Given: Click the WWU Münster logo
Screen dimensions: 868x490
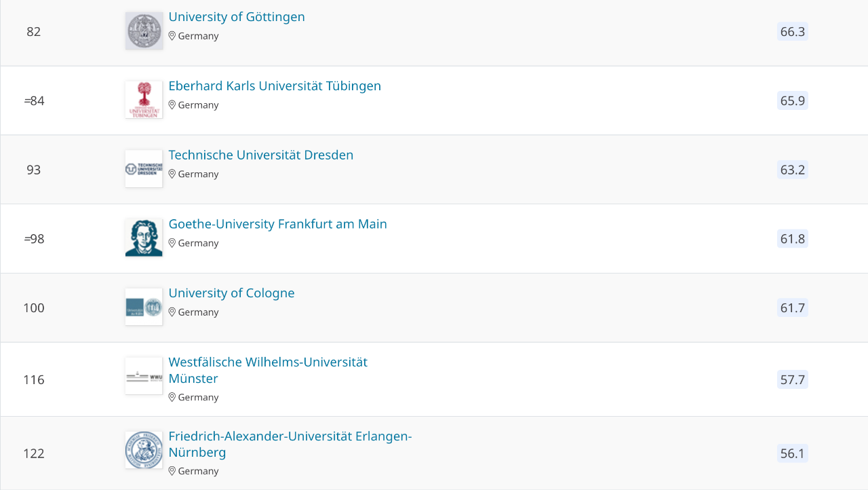Looking at the screenshot, I should tap(144, 376).
